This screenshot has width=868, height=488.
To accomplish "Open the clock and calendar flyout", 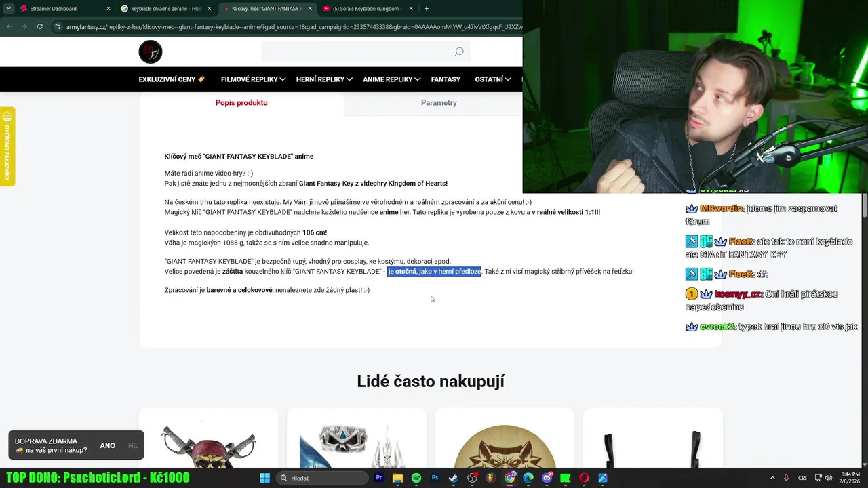I will pos(850,478).
